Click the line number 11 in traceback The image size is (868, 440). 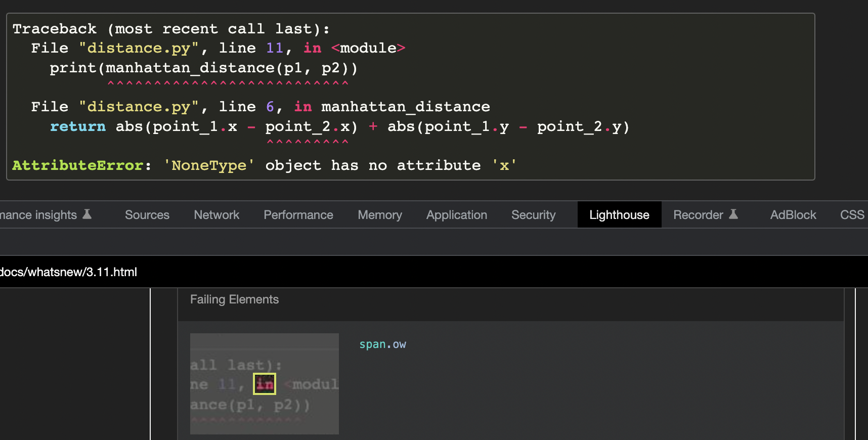(275, 48)
